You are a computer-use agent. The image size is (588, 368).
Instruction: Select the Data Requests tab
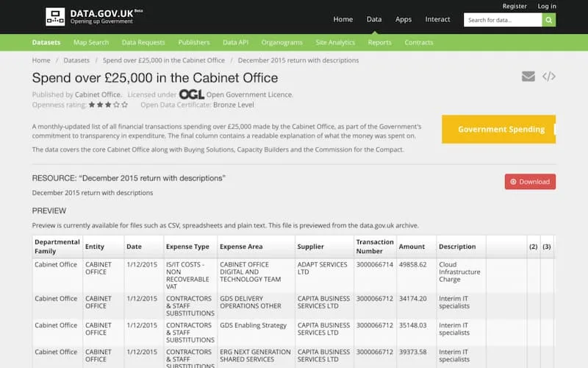143,43
